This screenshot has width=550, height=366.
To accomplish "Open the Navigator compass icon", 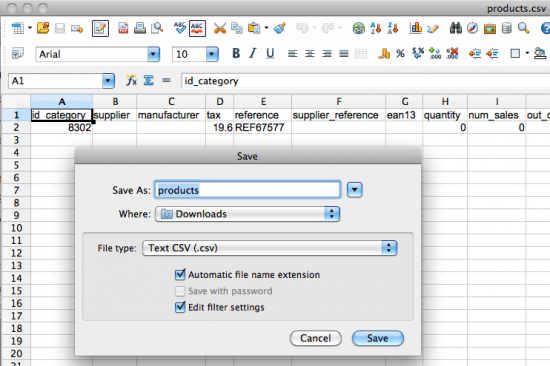I will click(x=472, y=28).
